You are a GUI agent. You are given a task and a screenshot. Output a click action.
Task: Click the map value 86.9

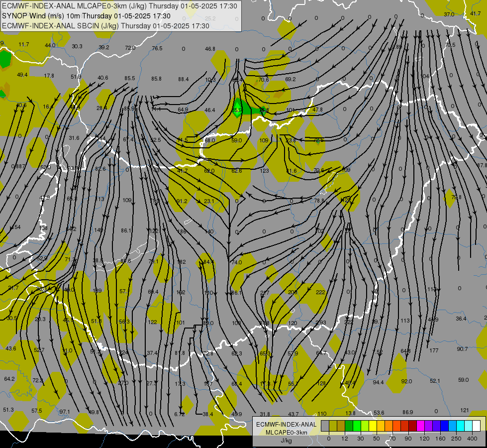tap(407, 412)
